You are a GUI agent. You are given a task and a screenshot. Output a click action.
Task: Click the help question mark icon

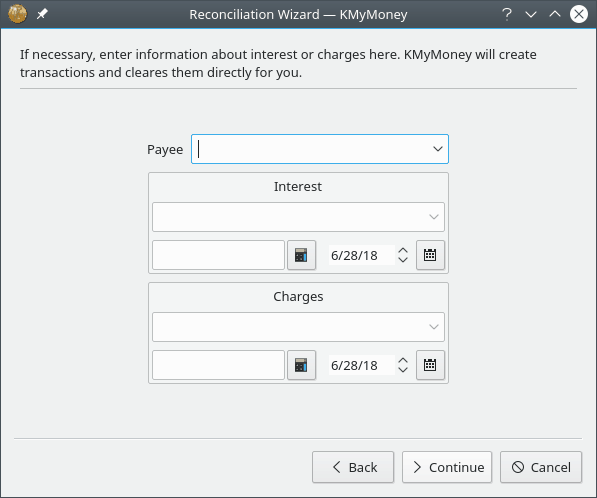507,14
